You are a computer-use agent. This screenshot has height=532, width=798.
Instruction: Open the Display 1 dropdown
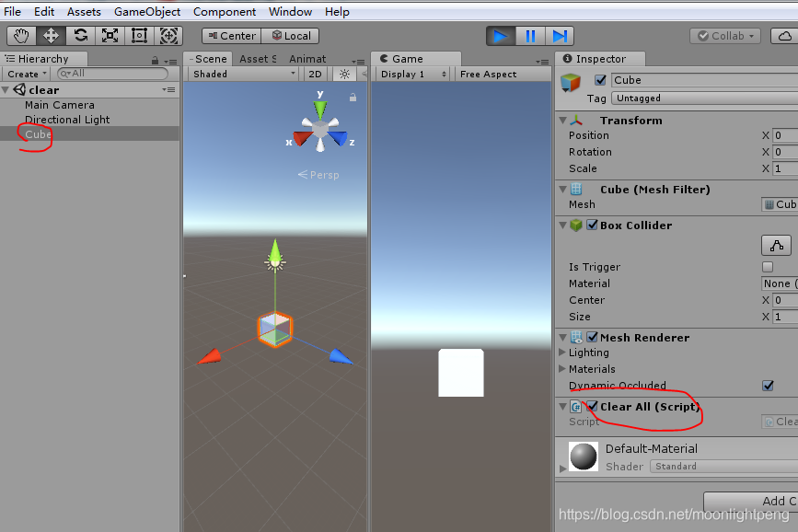[413, 75]
